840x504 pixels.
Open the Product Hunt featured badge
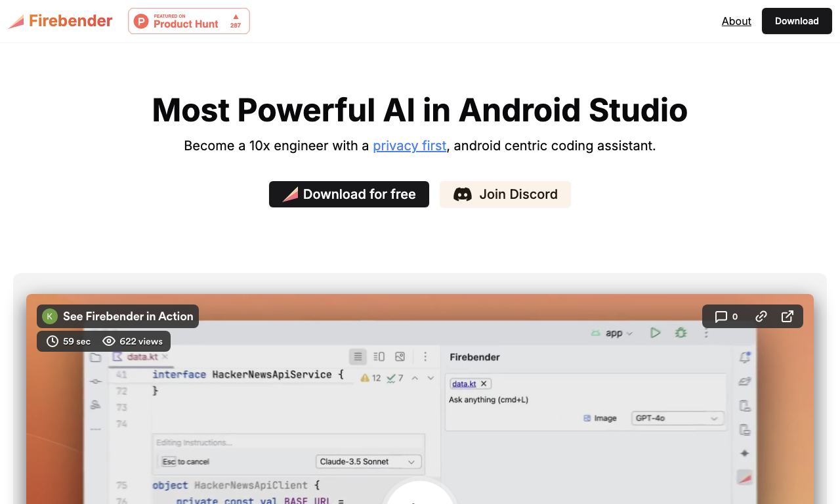click(x=189, y=21)
